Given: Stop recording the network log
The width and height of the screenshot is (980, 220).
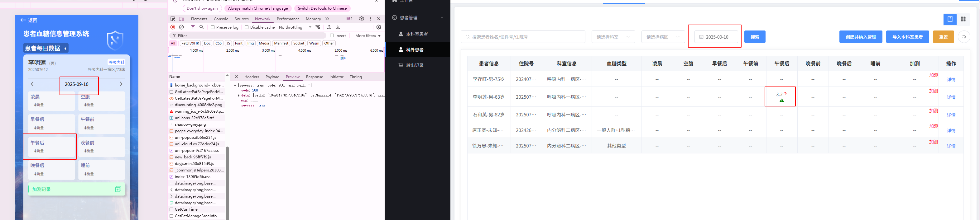Looking at the screenshot, I should click(x=173, y=27).
